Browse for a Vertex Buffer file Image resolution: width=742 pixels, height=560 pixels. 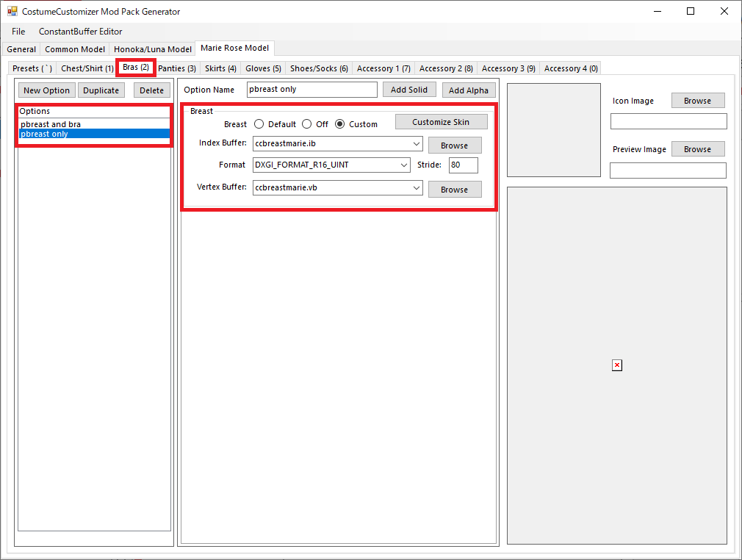(x=455, y=190)
